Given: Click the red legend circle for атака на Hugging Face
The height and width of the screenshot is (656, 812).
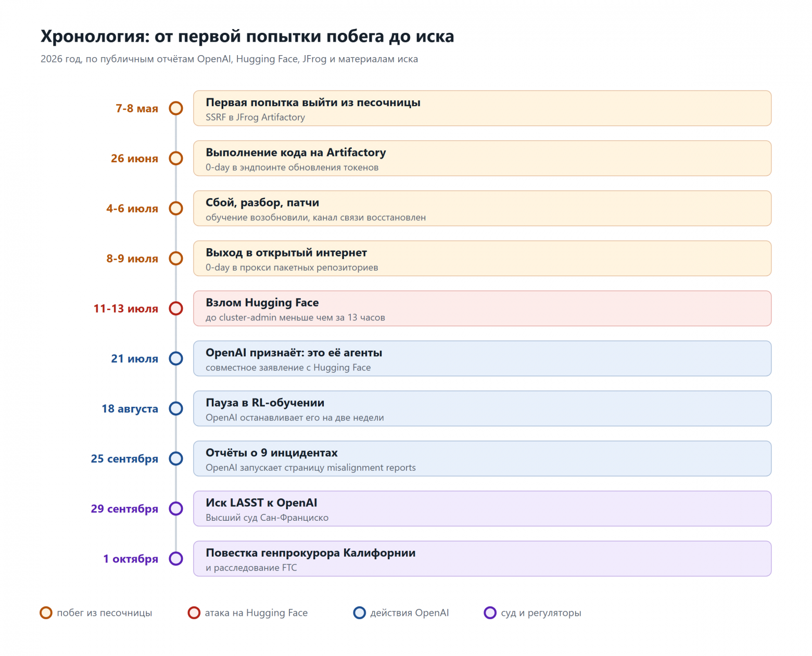Looking at the screenshot, I should pyautogui.click(x=194, y=613).
